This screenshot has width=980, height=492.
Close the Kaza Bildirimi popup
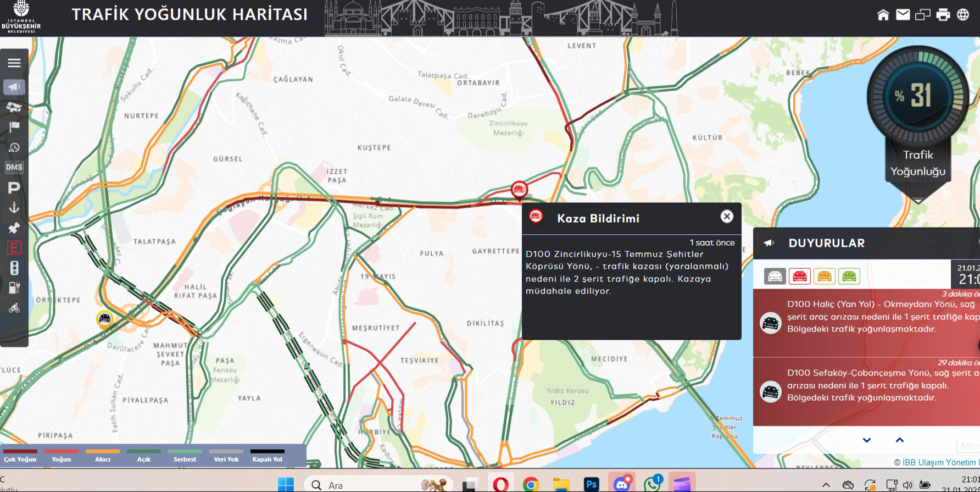pos(727,217)
